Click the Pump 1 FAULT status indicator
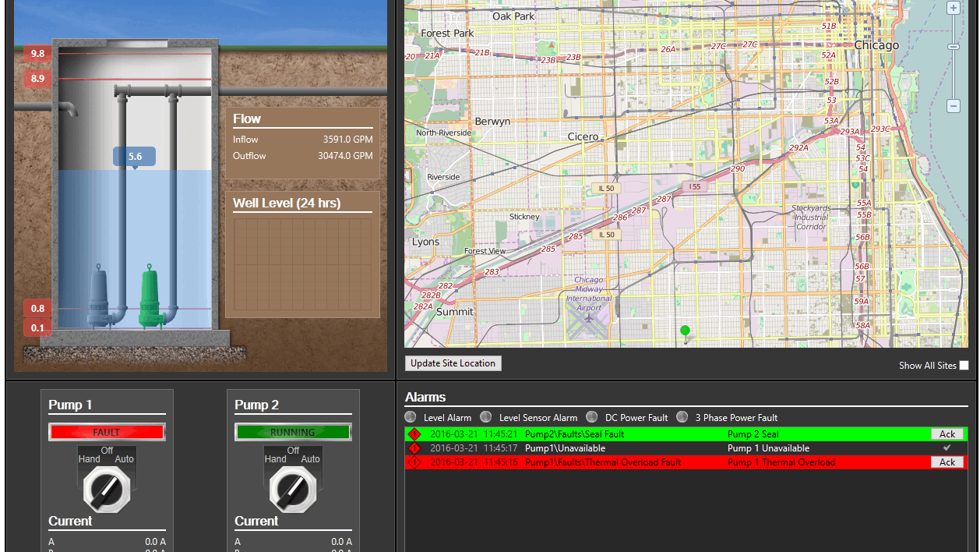Viewport: 980px width, 552px height. (x=107, y=431)
